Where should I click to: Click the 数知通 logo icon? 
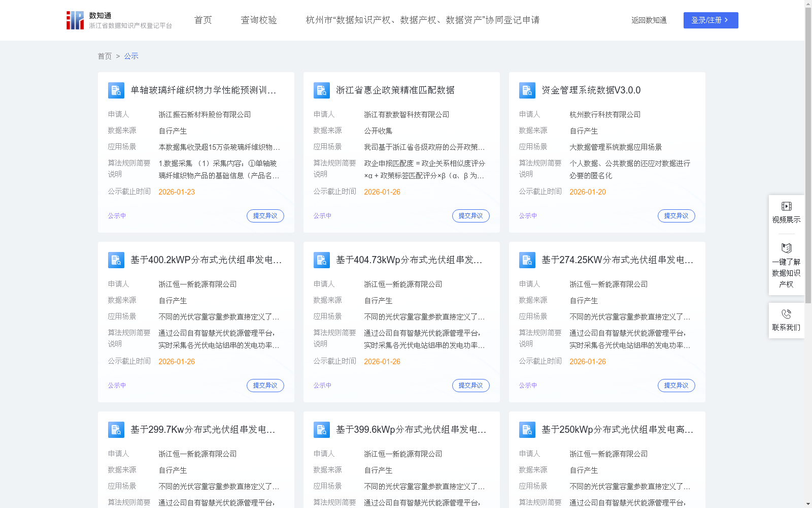tap(75, 20)
